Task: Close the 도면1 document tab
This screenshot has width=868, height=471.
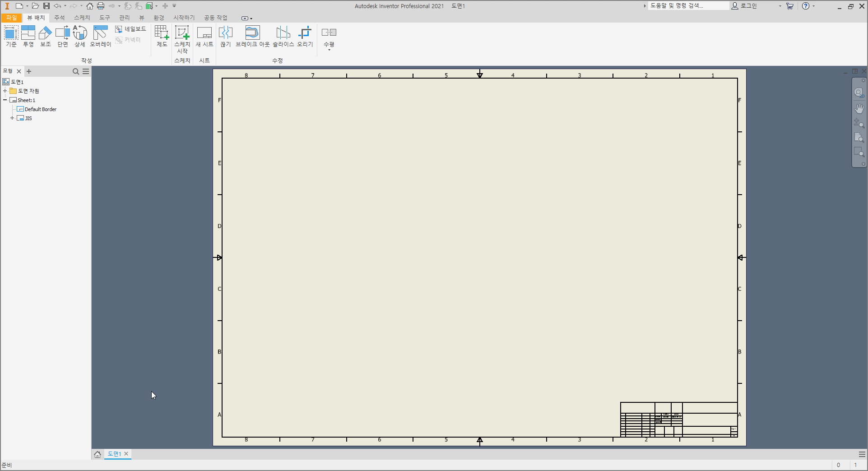Action: 126,454
